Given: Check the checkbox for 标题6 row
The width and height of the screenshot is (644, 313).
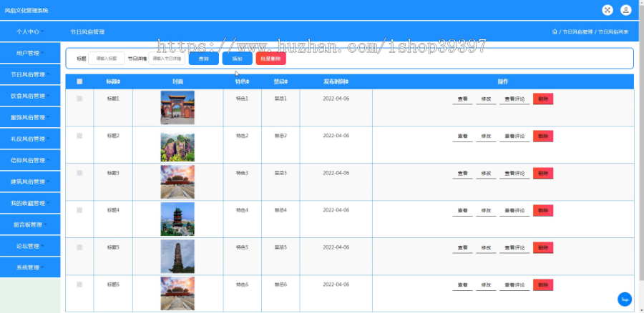Looking at the screenshot, I should pos(79,284).
